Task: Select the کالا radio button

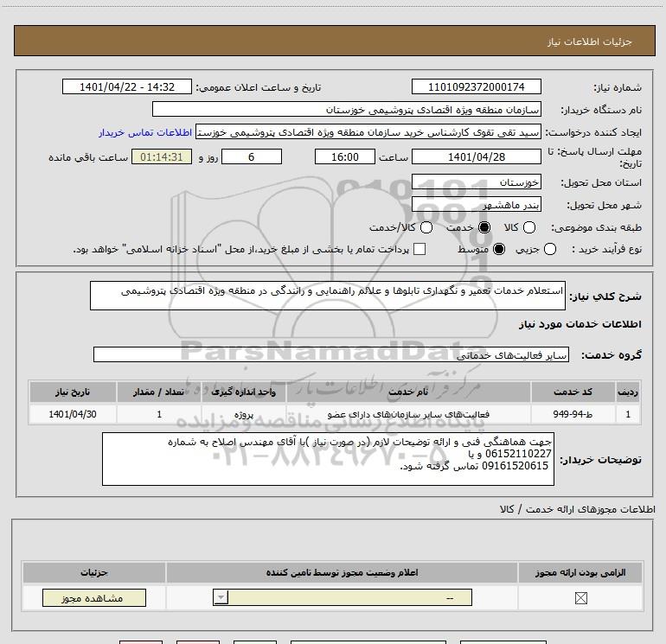Action: coord(528,227)
